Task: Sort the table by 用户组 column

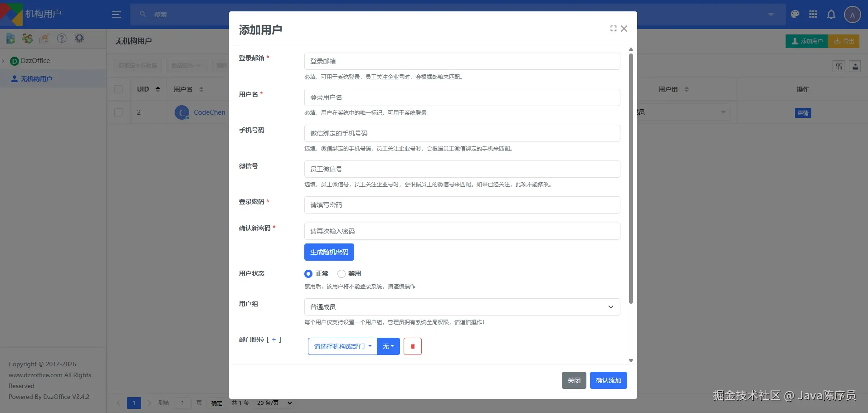Action: point(687,89)
